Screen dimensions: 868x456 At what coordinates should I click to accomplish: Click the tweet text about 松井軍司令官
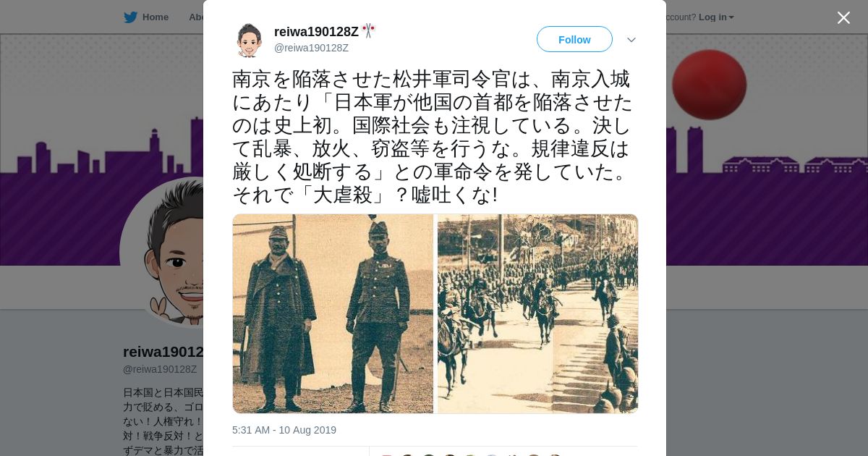point(433,137)
